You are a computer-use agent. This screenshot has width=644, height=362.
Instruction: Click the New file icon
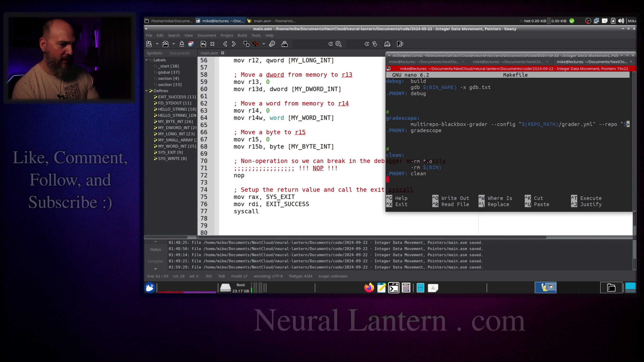point(149,44)
